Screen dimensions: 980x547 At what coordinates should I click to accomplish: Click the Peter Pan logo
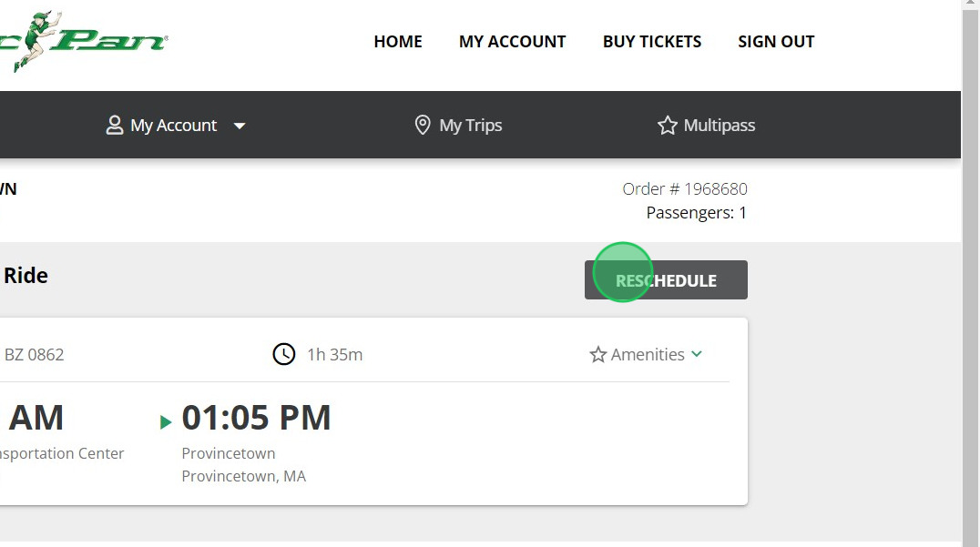click(x=84, y=41)
